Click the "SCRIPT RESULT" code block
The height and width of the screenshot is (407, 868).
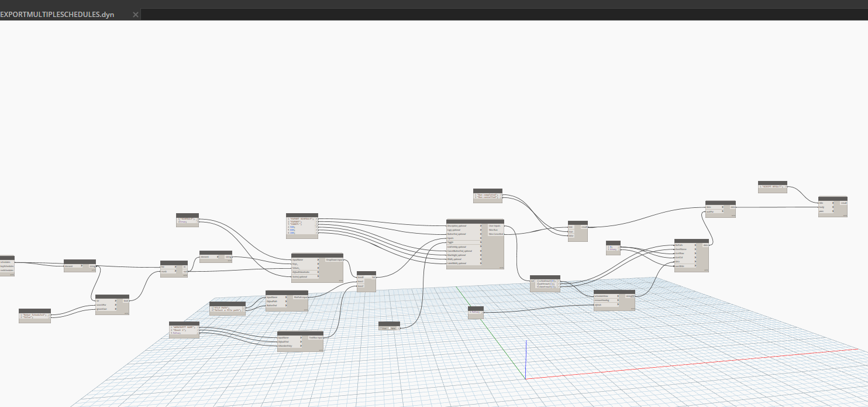pyautogui.click(x=772, y=188)
